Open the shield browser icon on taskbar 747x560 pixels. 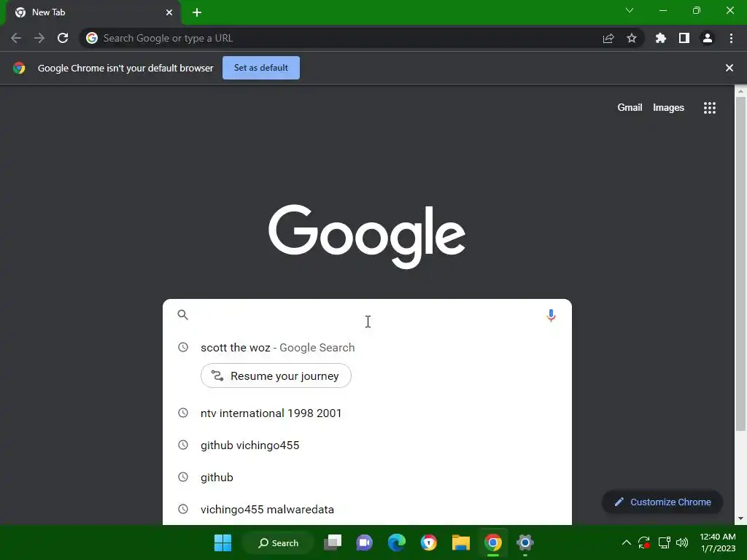click(429, 542)
